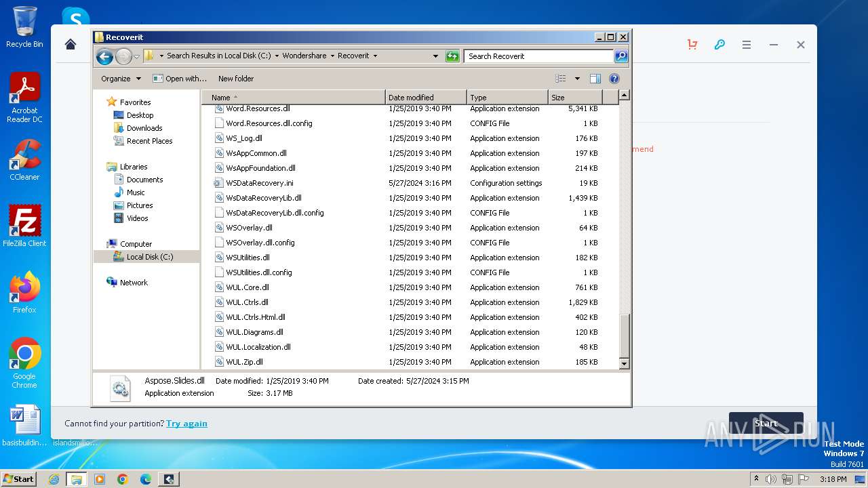Open Documents library in sidebar
The height and width of the screenshot is (488, 868).
click(144, 180)
